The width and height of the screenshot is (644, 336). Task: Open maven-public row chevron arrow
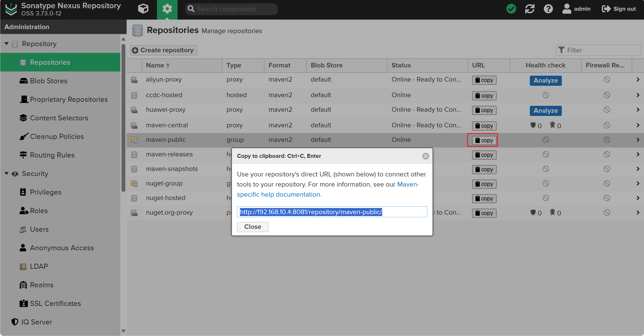[x=638, y=140]
